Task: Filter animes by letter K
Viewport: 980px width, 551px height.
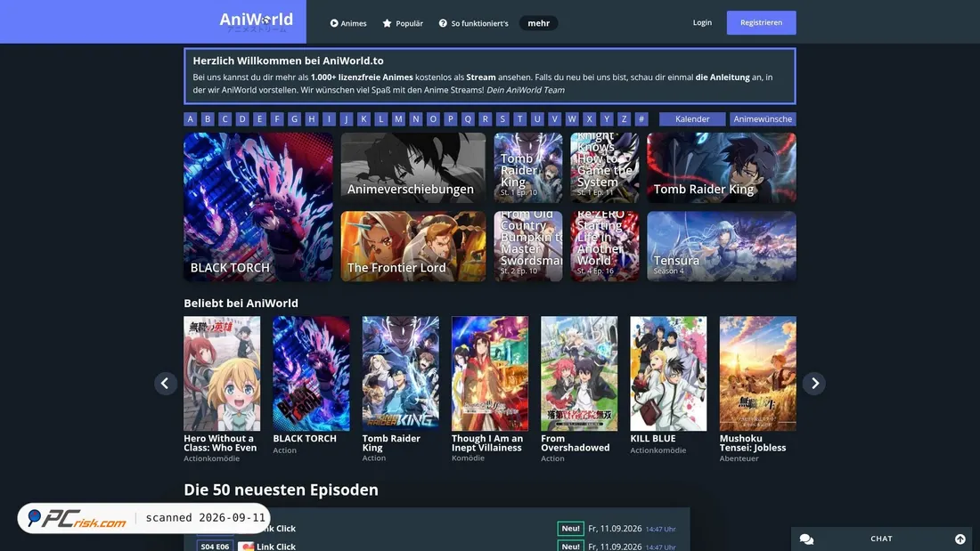Action: coord(363,118)
